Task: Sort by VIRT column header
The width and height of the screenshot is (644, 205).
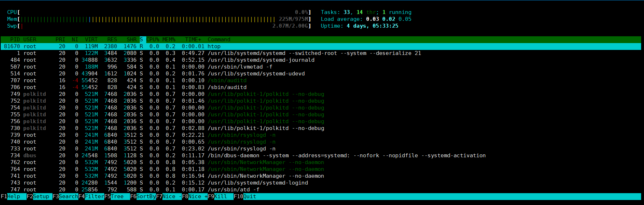Action: 91,39
